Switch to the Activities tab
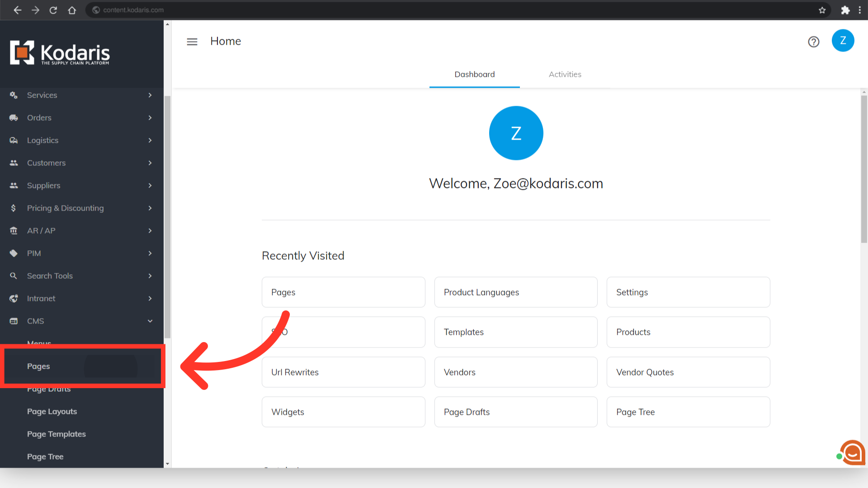This screenshot has height=488, width=868. click(565, 75)
